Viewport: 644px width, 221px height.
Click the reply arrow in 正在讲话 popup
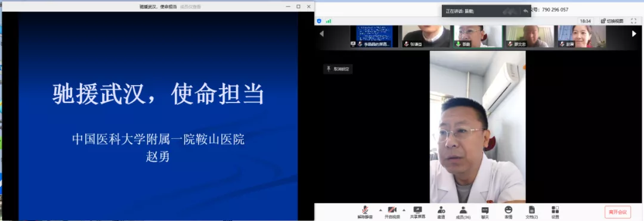coord(526,11)
